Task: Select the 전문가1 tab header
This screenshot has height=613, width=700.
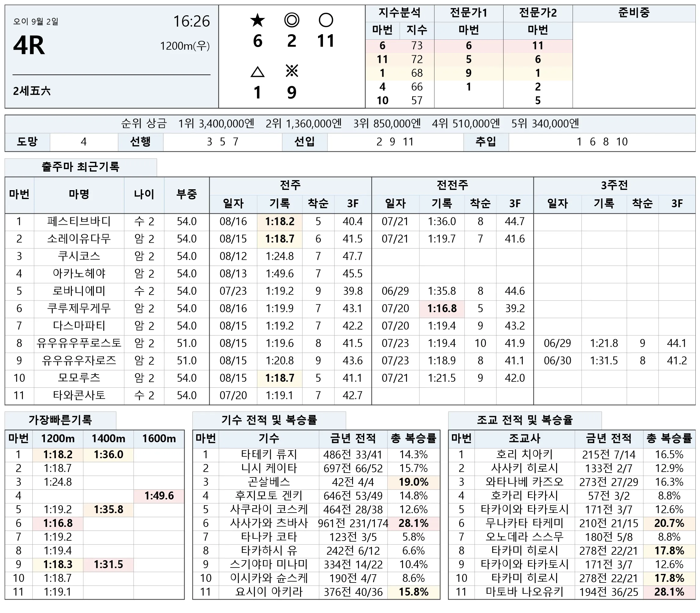Action: click(x=469, y=13)
